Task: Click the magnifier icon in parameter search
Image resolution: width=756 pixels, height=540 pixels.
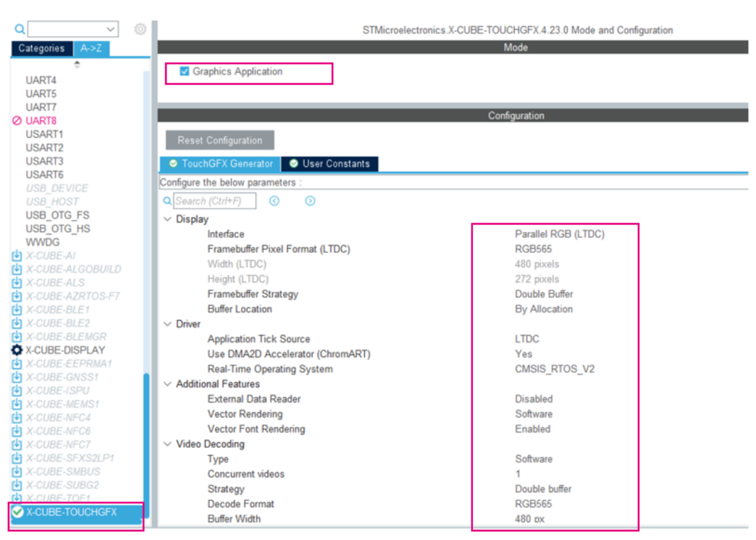Action: pyautogui.click(x=167, y=201)
